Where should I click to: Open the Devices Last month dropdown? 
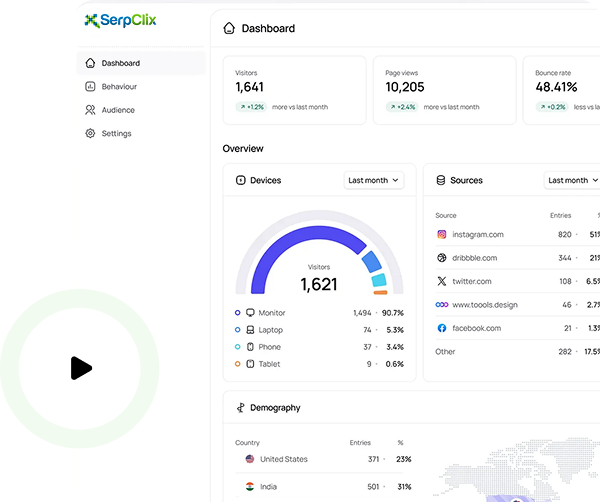coord(373,180)
